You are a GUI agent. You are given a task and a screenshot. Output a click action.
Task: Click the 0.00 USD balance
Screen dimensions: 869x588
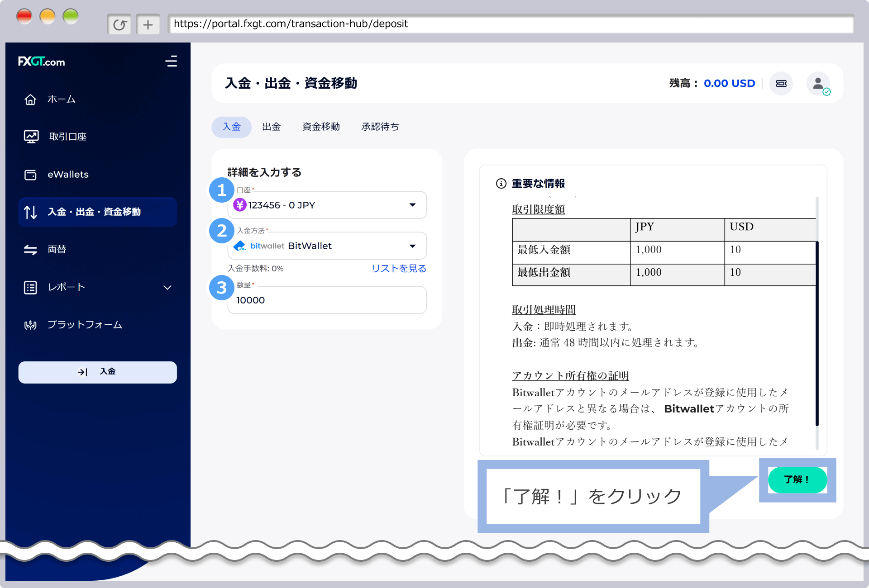coord(729,84)
